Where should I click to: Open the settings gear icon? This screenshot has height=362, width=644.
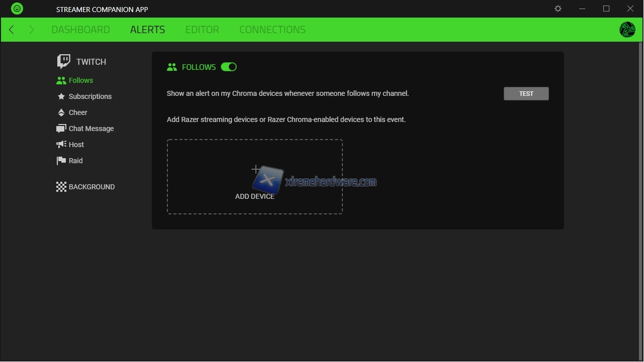pyautogui.click(x=558, y=9)
